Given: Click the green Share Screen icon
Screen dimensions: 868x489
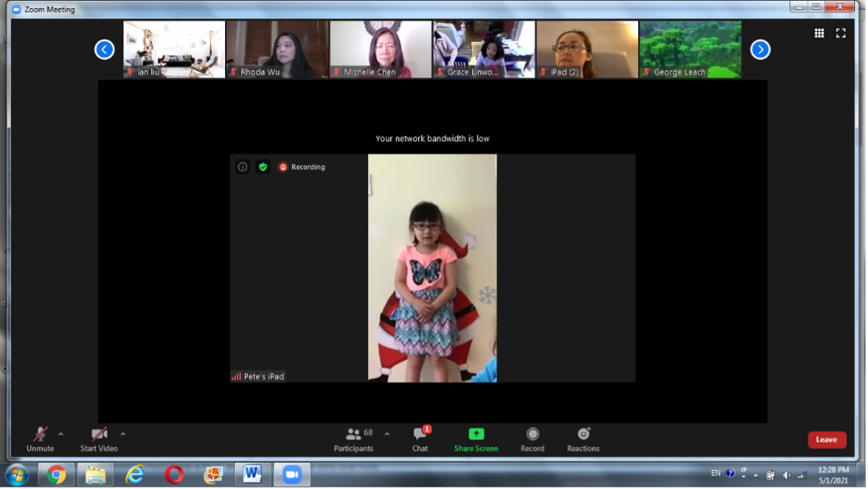Looking at the screenshot, I should pos(476,434).
